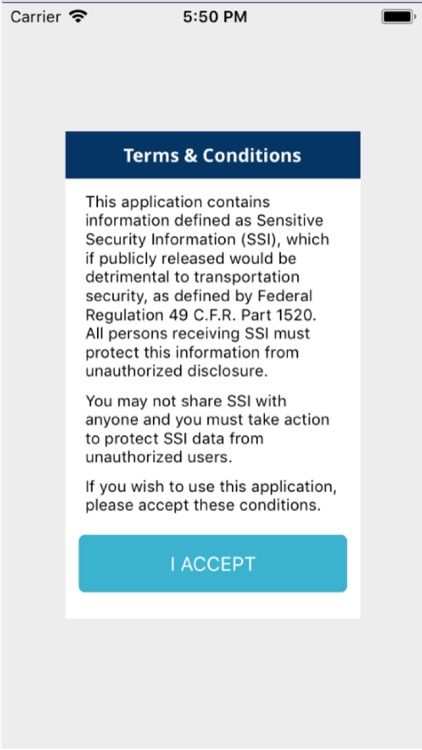
Task: Click "detrimental to transportation" text line
Action: pos(192,277)
